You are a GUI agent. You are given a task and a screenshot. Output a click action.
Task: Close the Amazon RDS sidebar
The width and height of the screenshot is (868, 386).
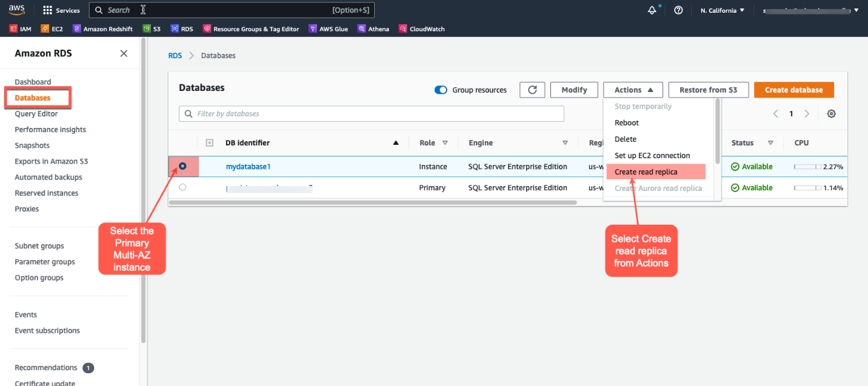pyautogui.click(x=124, y=53)
